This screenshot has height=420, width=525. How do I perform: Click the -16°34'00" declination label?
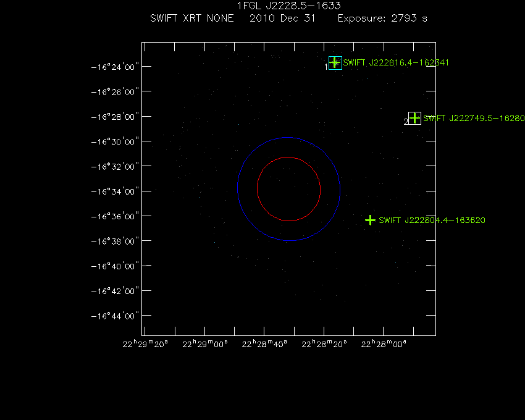pos(115,191)
